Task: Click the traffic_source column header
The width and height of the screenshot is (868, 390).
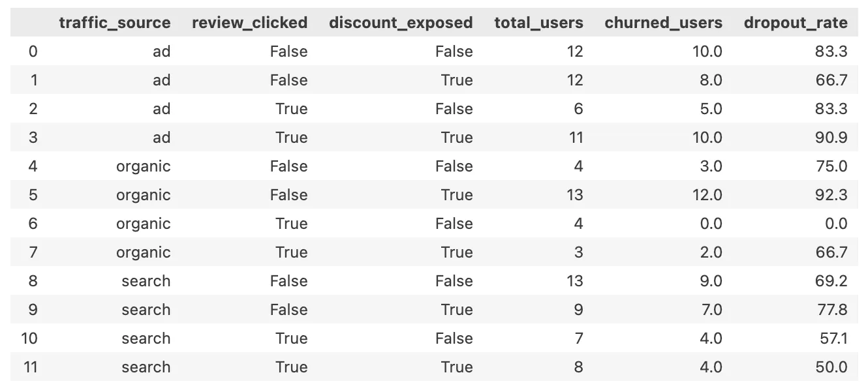Action: coord(114,23)
